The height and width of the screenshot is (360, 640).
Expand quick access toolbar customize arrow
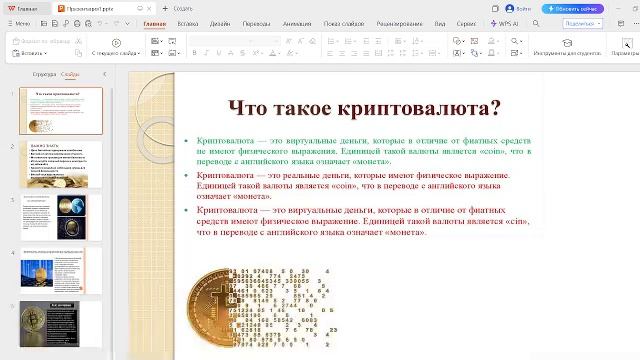(127, 24)
